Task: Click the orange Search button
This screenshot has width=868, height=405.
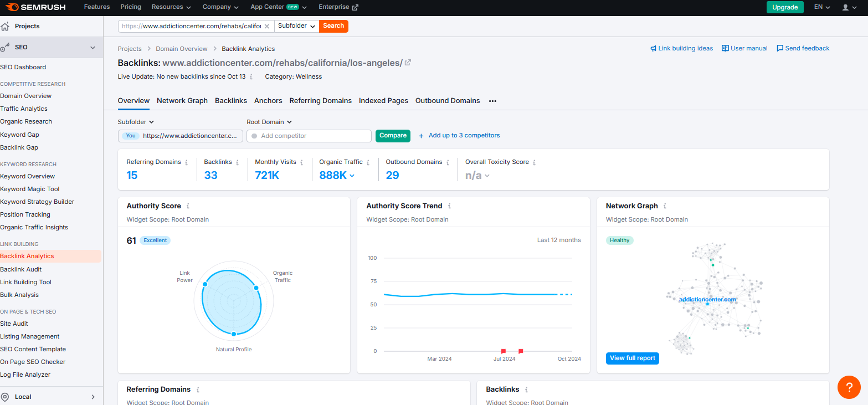Action: (x=333, y=26)
